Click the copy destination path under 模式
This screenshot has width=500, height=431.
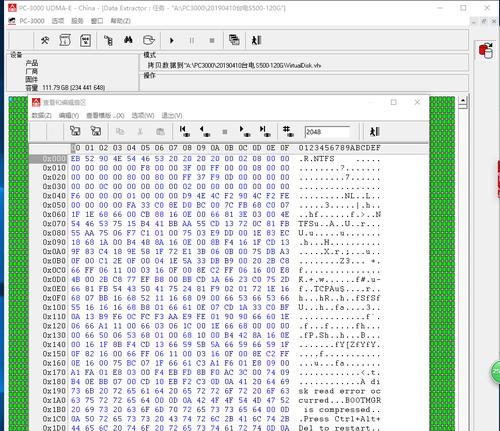pyautogui.click(x=234, y=65)
